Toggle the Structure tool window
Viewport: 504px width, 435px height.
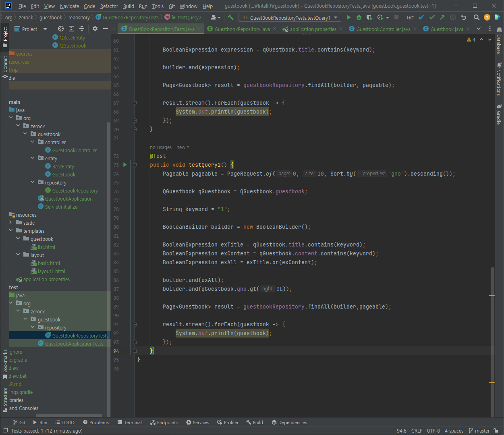click(5, 400)
